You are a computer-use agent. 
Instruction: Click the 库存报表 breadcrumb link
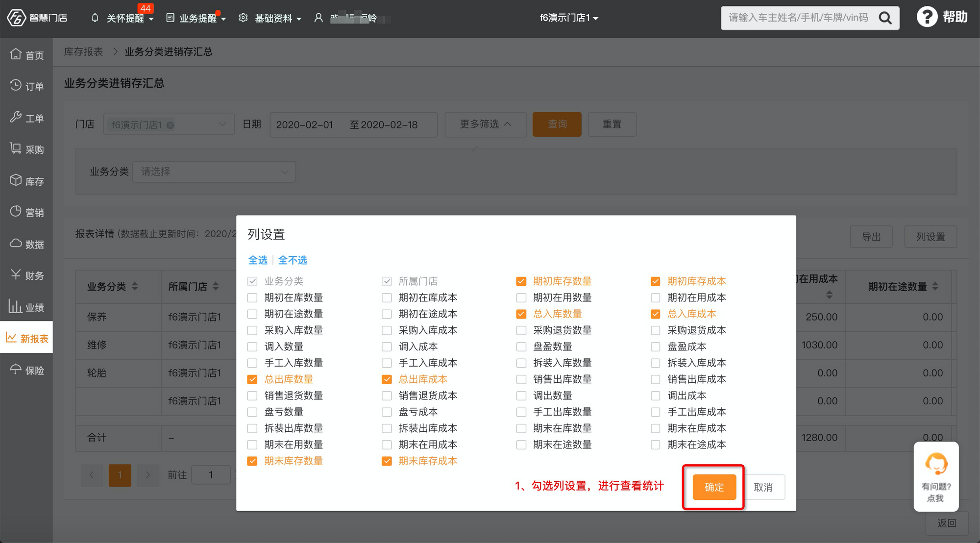pos(84,52)
